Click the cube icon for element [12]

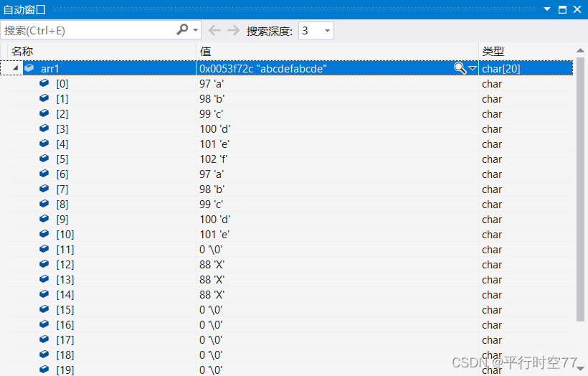(x=44, y=263)
